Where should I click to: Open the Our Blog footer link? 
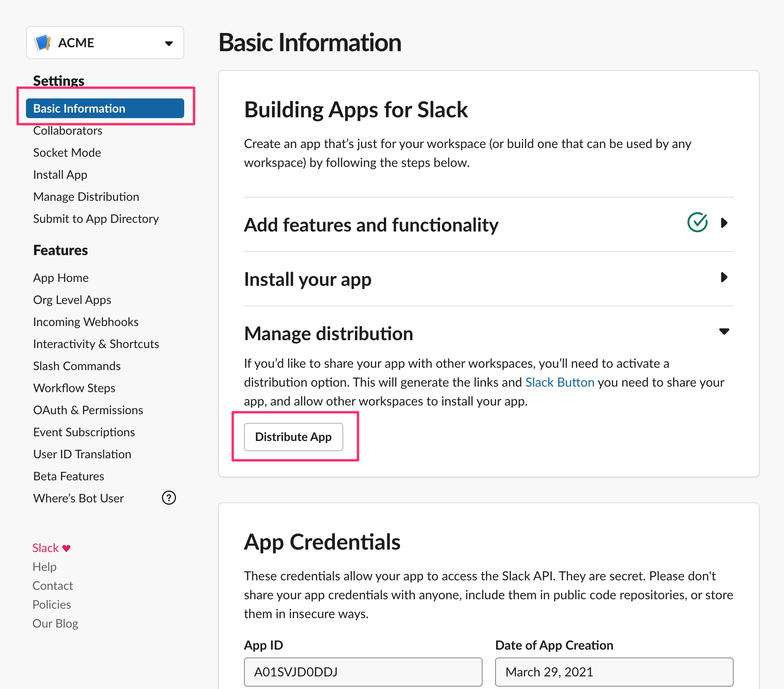click(55, 623)
